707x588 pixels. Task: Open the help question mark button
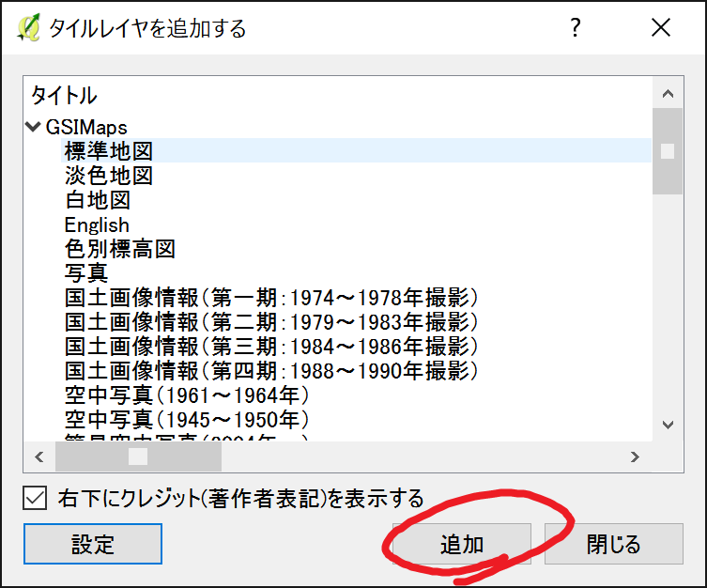(x=575, y=28)
